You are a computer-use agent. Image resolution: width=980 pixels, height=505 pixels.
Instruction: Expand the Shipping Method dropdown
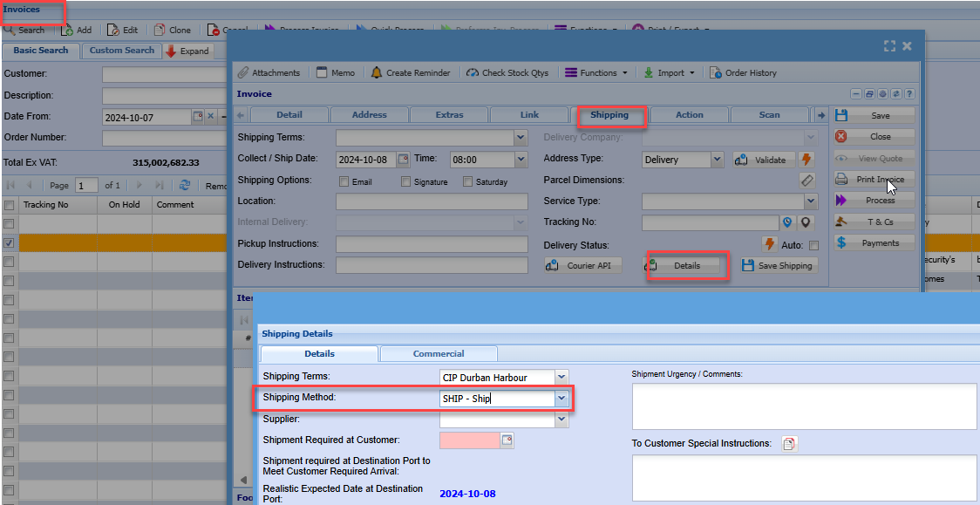pos(562,399)
